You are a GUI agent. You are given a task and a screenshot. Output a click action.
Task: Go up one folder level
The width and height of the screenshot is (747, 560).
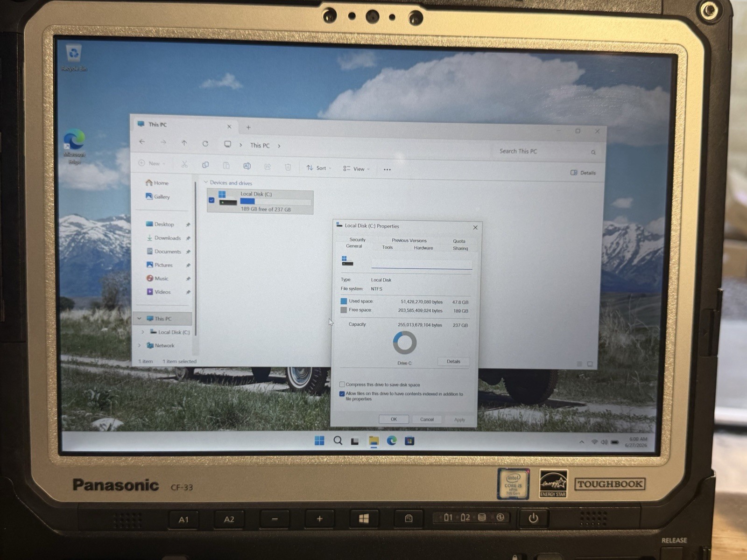tap(184, 143)
